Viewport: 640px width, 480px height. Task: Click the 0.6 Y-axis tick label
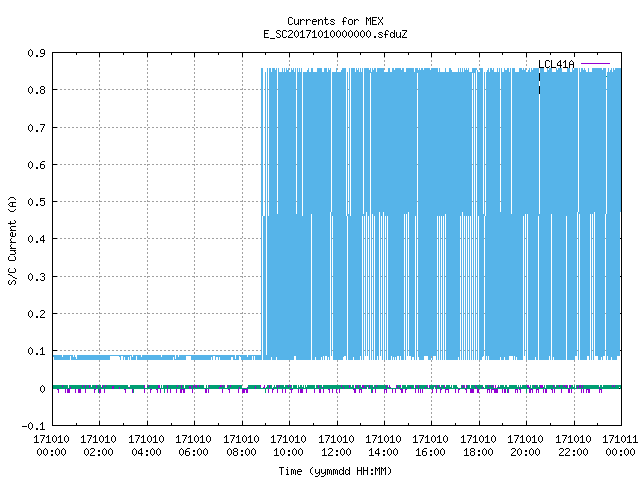[x=36, y=165]
